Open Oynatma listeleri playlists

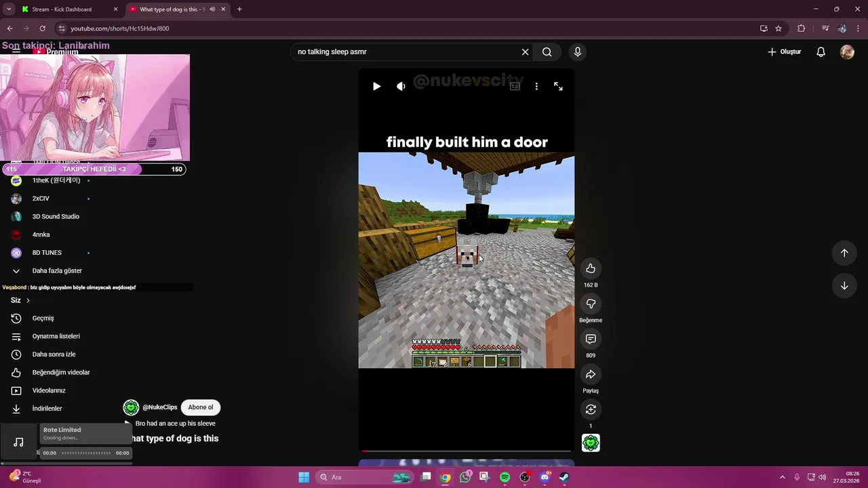click(x=56, y=336)
